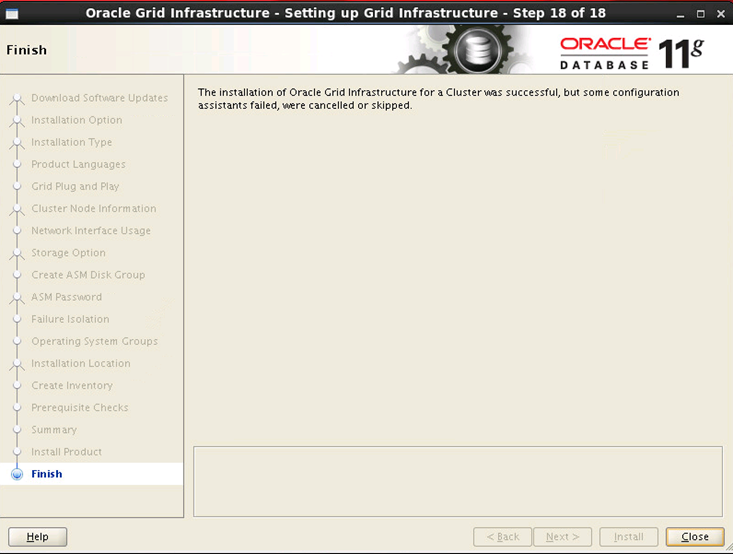This screenshot has width=733, height=554.
Task: Minimize the Oracle Grid Infrastructure window
Action: pyautogui.click(x=680, y=14)
